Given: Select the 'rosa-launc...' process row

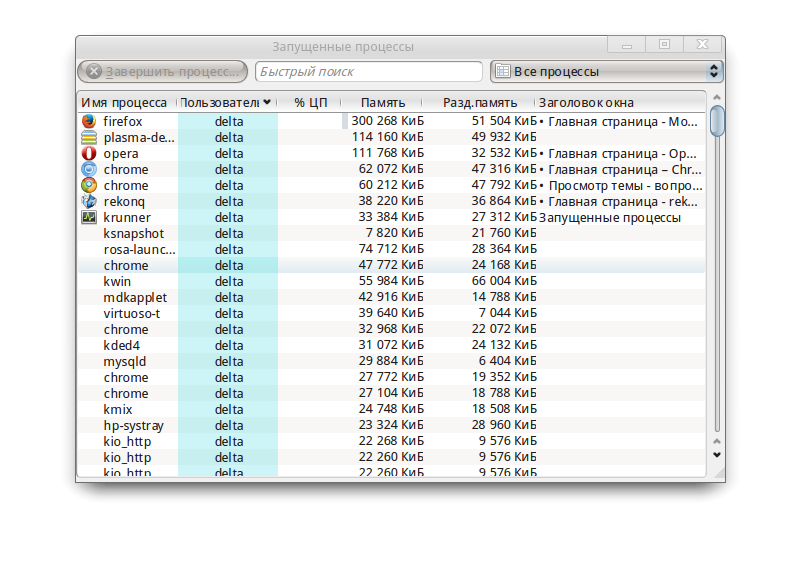Looking at the screenshot, I should (x=392, y=249).
